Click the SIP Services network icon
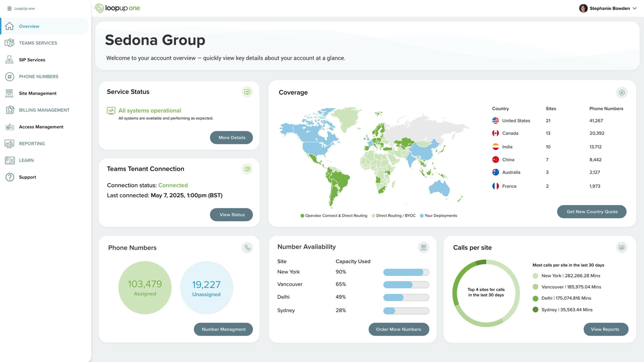Image resolution: width=644 pixels, height=362 pixels. [10, 60]
